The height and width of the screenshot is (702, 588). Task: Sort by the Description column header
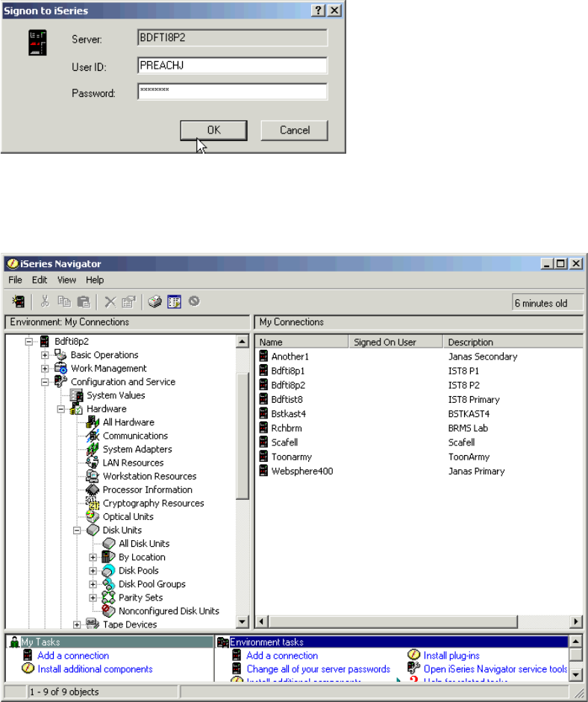pos(513,342)
